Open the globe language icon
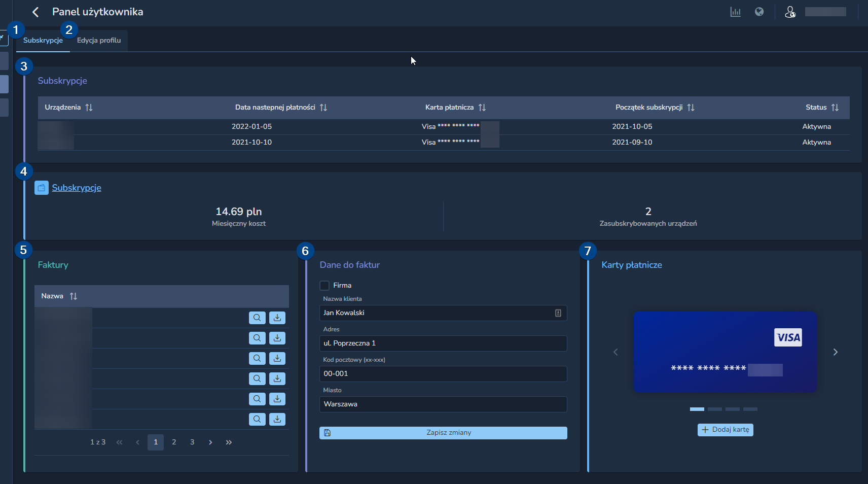 (x=759, y=12)
